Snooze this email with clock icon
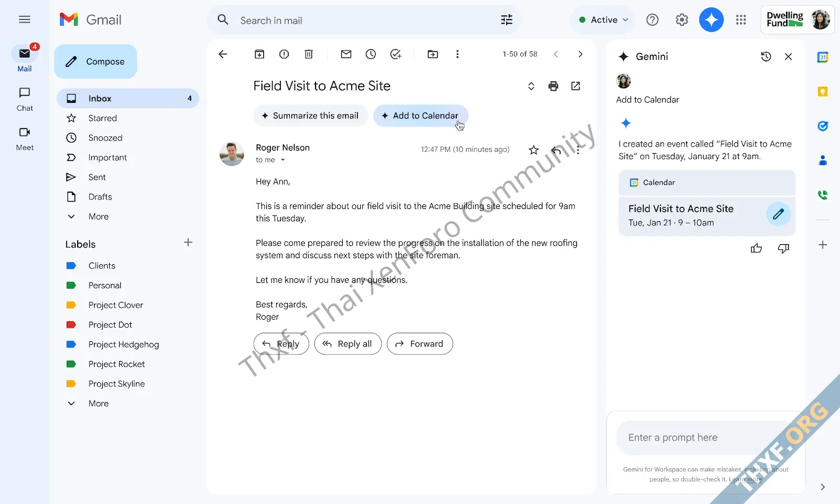 click(371, 54)
